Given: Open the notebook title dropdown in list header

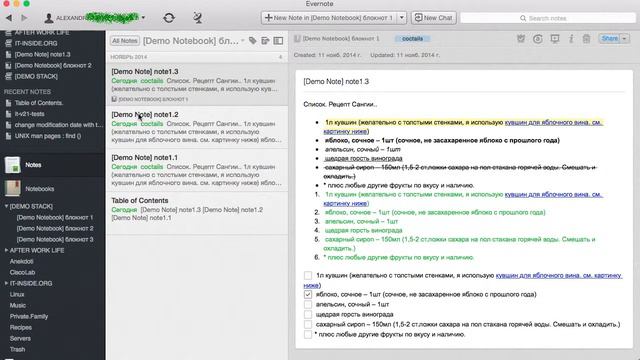Looking at the screenshot, I should click(242, 41).
